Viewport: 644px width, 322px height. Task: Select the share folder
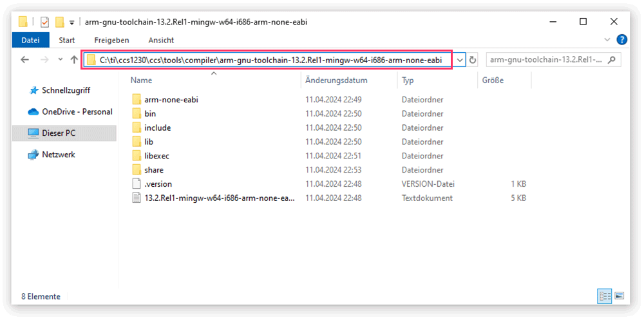(154, 170)
